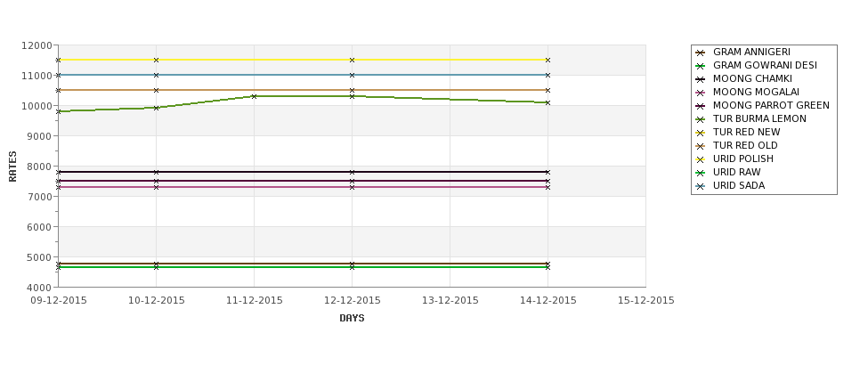Click the 09-12-2015 axis date label
This screenshot has width=868, height=382.
(59, 301)
